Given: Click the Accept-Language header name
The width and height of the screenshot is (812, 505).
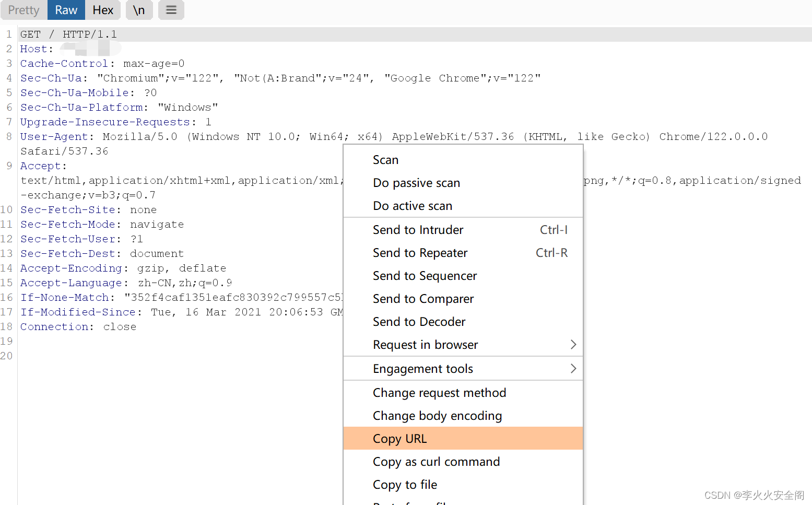Looking at the screenshot, I should [x=71, y=283].
